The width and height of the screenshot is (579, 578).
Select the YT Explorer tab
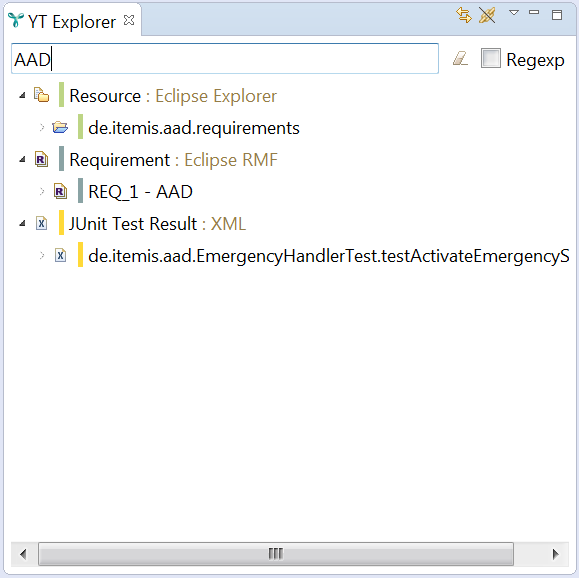point(71,21)
